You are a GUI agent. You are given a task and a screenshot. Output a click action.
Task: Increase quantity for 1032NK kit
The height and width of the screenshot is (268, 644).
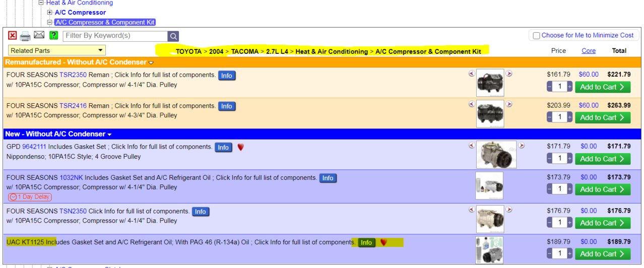(x=570, y=189)
